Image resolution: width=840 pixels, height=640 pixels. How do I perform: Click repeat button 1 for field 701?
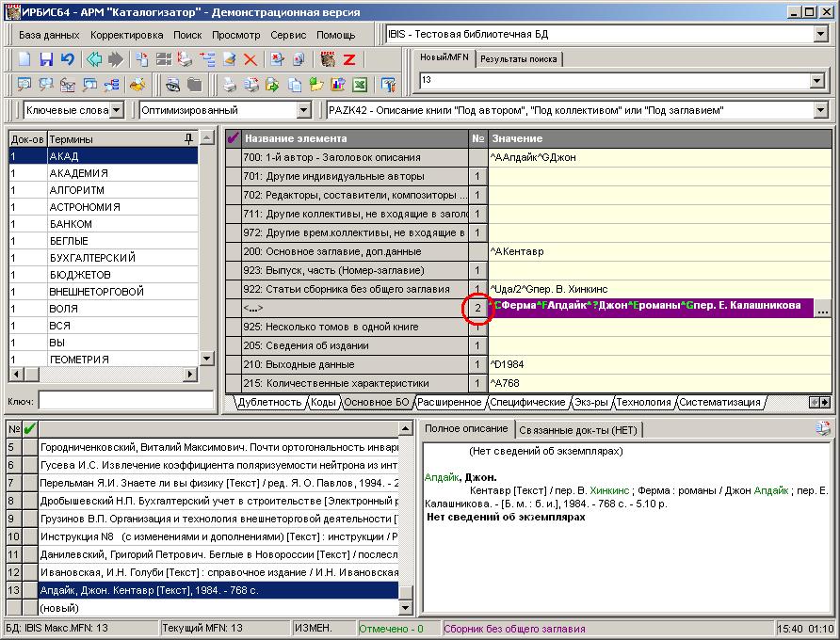pyautogui.click(x=478, y=176)
